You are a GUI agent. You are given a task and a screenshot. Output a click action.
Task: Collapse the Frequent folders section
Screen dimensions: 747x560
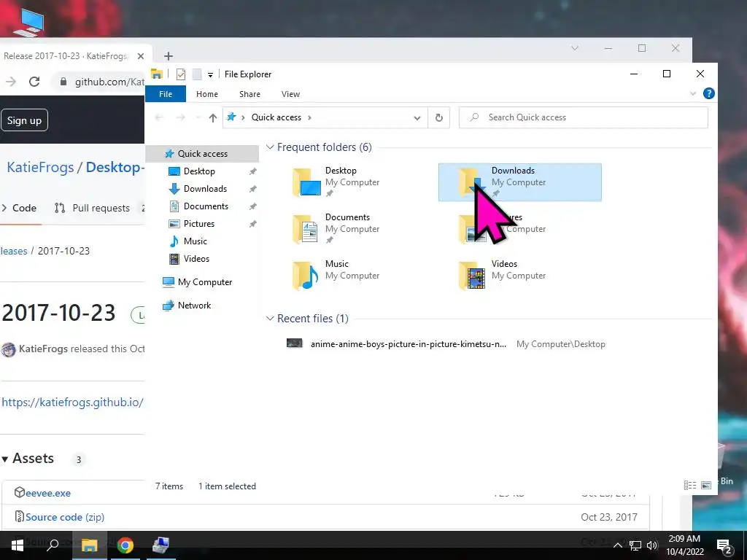pos(270,147)
